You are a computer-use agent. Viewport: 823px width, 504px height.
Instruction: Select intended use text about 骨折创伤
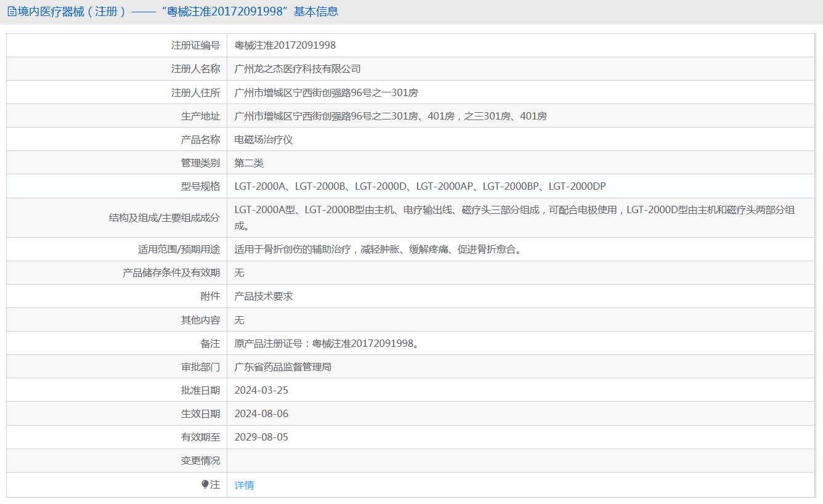378,250
